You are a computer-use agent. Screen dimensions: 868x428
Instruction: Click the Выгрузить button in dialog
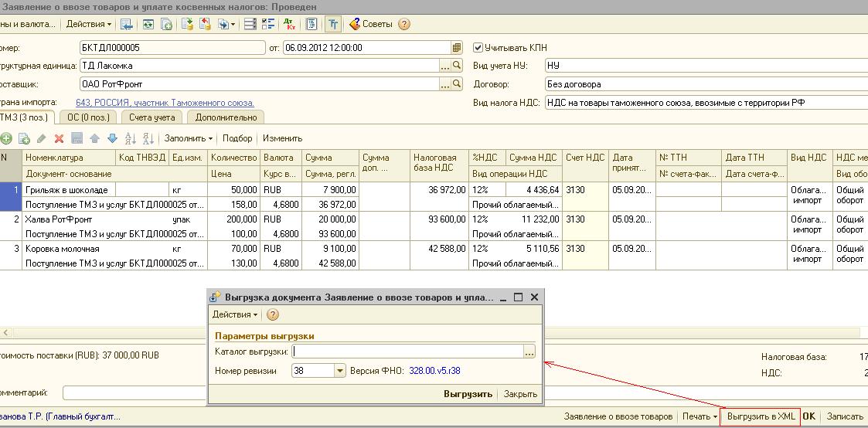click(x=468, y=393)
